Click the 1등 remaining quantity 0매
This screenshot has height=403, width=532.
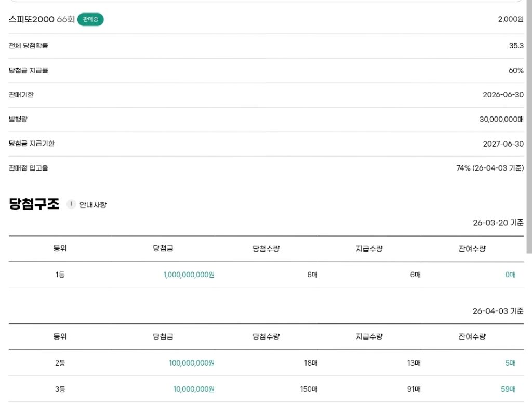pos(510,275)
